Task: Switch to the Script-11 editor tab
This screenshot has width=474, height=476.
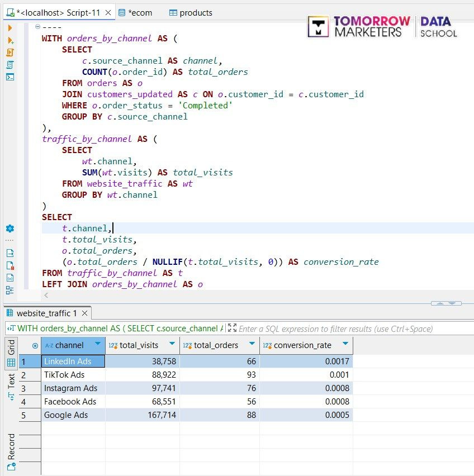Action: tap(58, 13)
